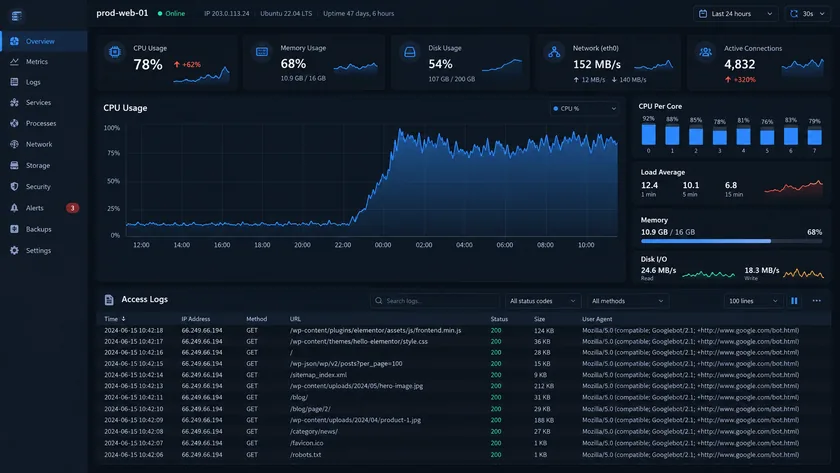The image size is (840, 473).
Task: Click the /category/news/ log URL
Action: click(314, 431)
